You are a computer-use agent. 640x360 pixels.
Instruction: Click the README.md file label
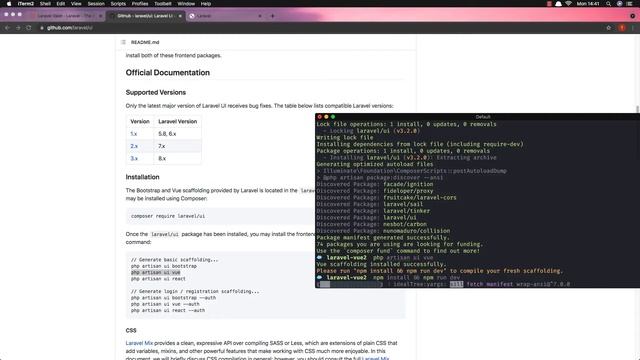[x=145, y=42]
